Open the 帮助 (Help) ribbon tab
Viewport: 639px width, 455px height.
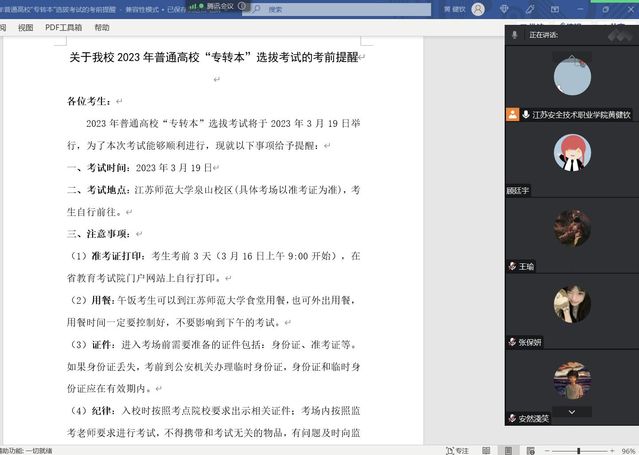coord(102,28)
